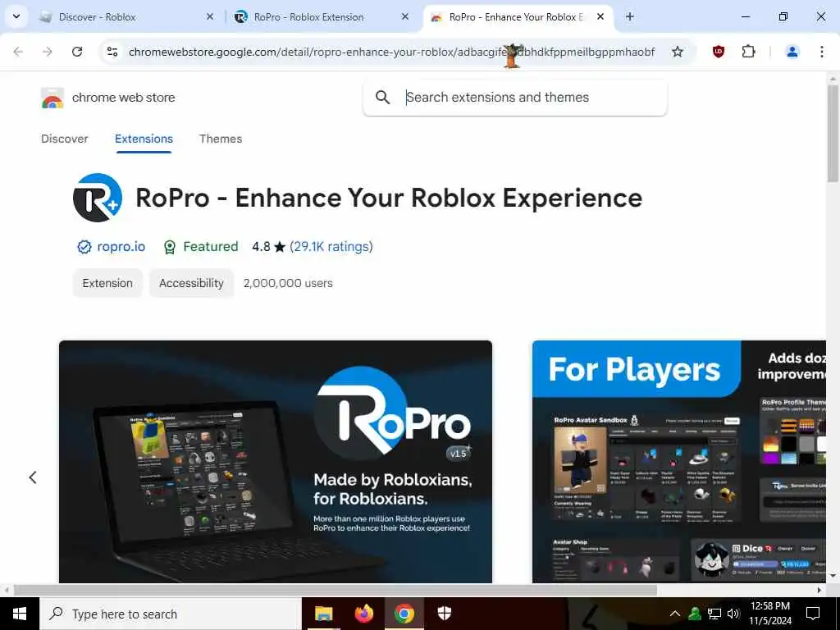Click the RoPro extension logo
This screenshot has width=840, height=630.
pos(98,198)
